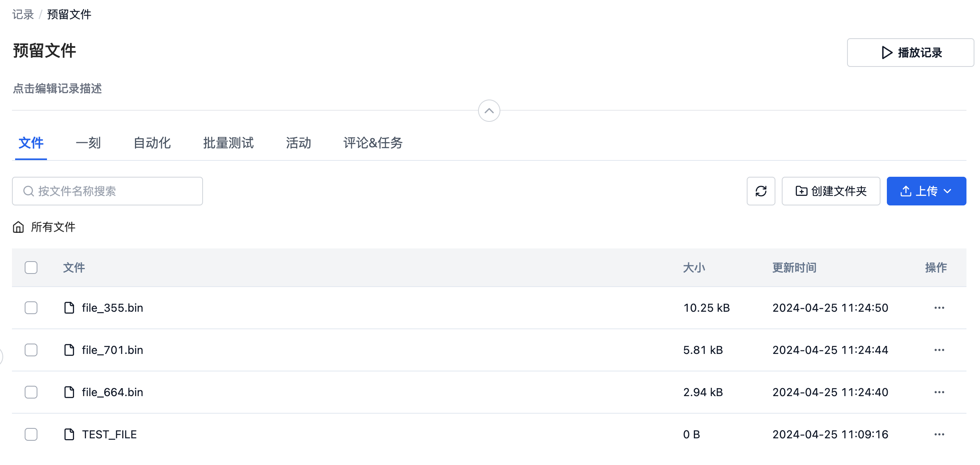Check the box for file_701.bin
This screenshot has height=465, width=980.
coord(31,350)
